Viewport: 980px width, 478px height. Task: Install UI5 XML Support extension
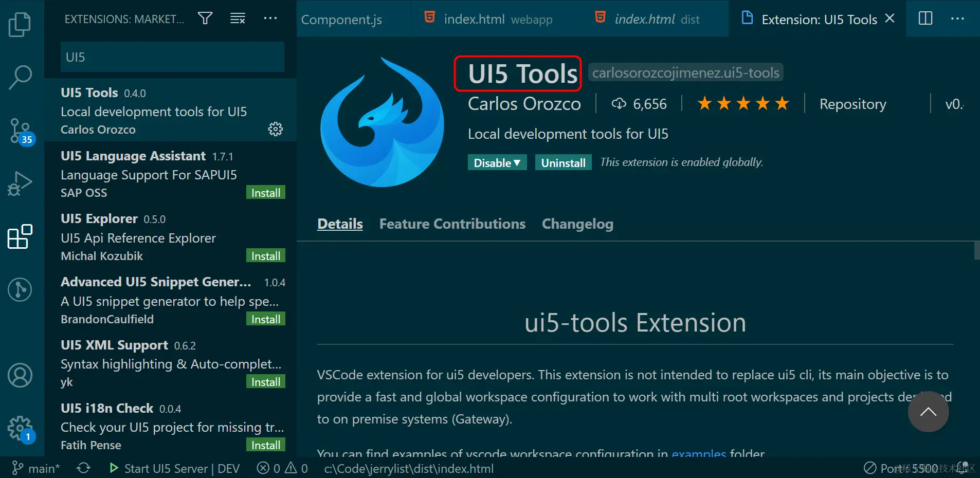click(266, 382)
